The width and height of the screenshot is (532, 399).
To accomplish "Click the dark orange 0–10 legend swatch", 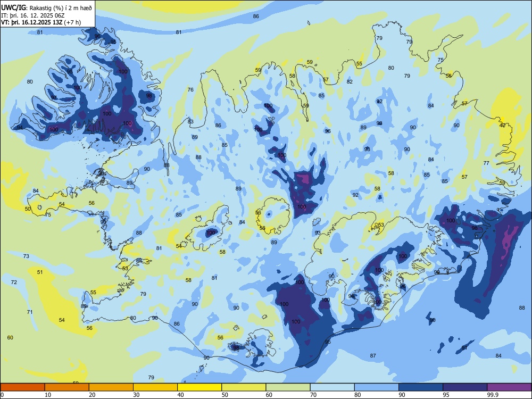I will (22, 387).
